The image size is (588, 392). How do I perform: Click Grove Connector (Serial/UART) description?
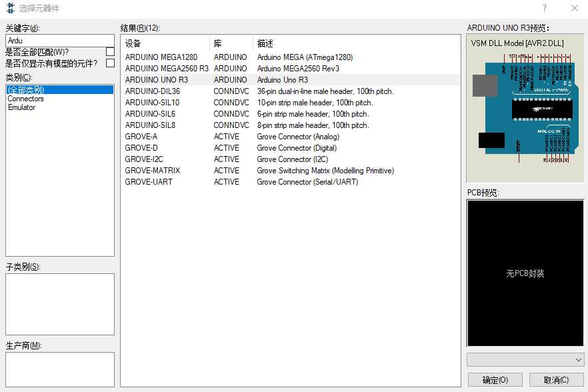[307, 181]
